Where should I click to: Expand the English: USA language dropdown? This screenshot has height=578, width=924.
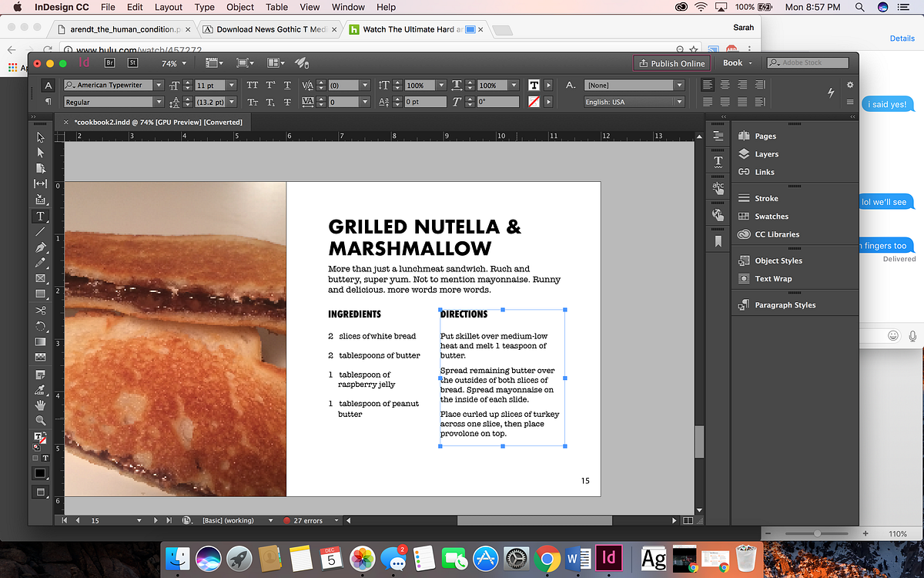point(679,102)
